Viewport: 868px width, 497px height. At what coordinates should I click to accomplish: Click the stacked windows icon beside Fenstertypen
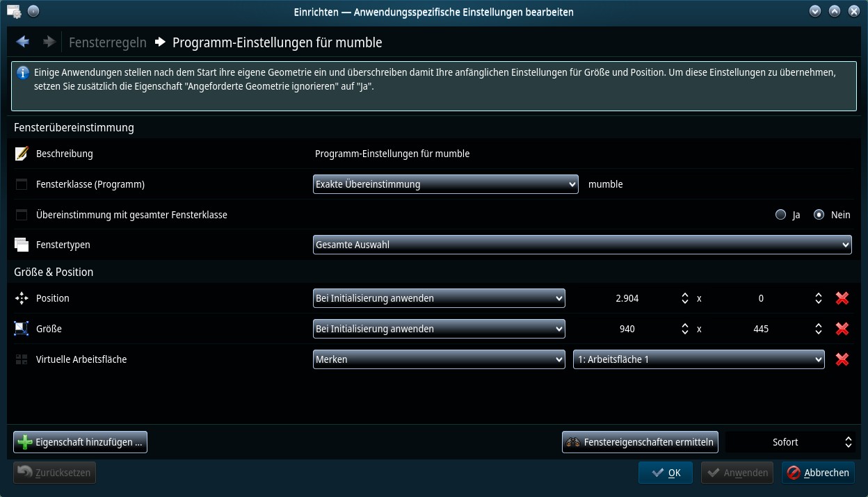pos(22,245)
